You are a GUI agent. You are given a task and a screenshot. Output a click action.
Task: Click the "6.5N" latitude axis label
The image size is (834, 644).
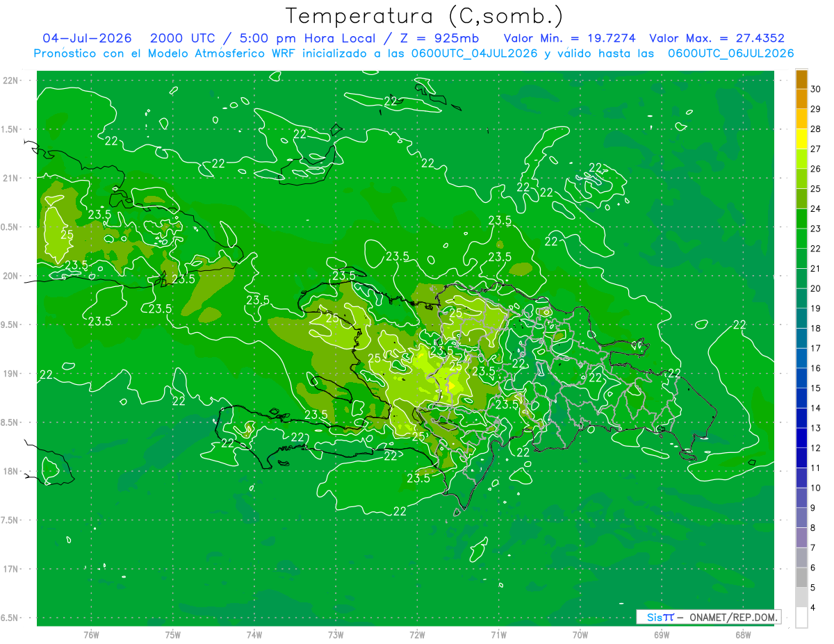click(10, 618)
